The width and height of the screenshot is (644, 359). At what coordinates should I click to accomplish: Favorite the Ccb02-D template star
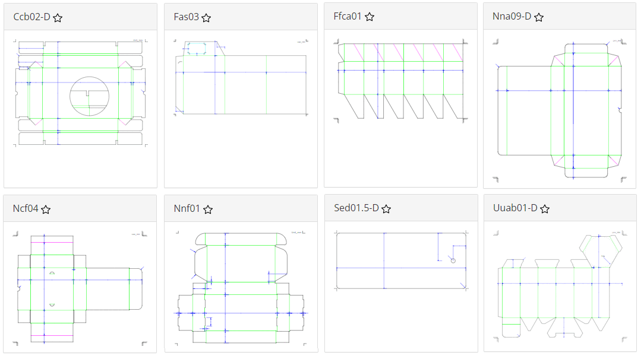point(58,18)
